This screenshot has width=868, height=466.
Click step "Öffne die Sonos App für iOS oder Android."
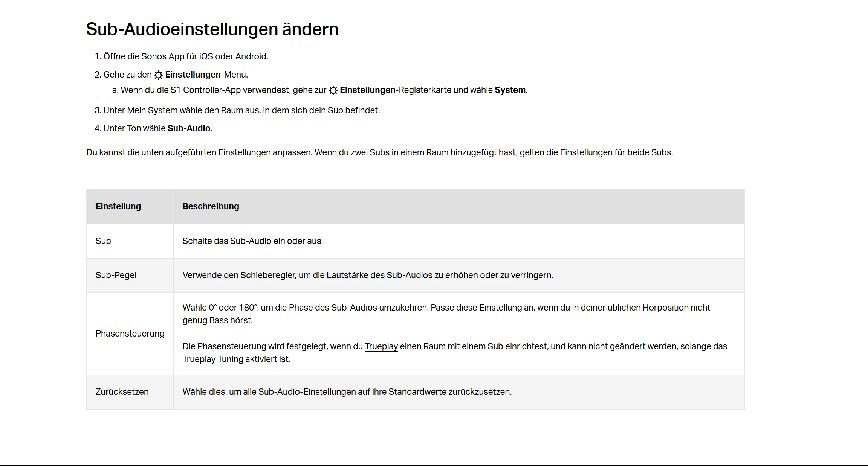coord(186,56)
